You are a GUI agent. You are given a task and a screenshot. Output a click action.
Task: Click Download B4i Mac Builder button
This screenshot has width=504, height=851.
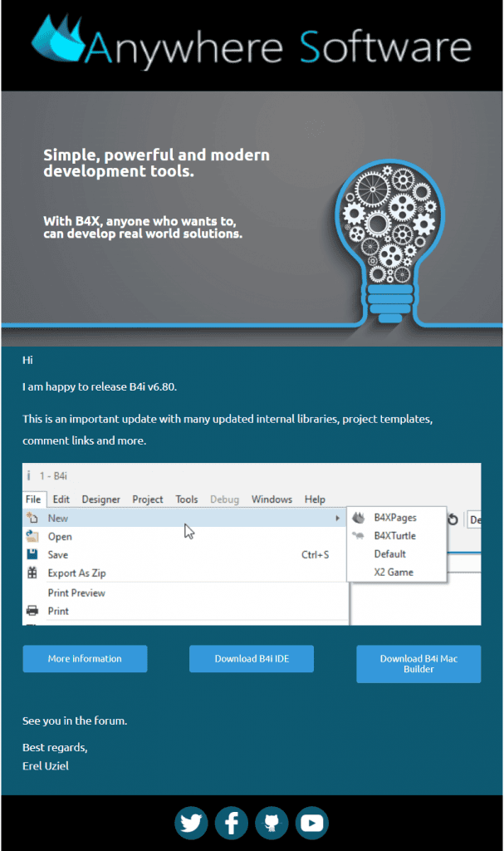418,664
